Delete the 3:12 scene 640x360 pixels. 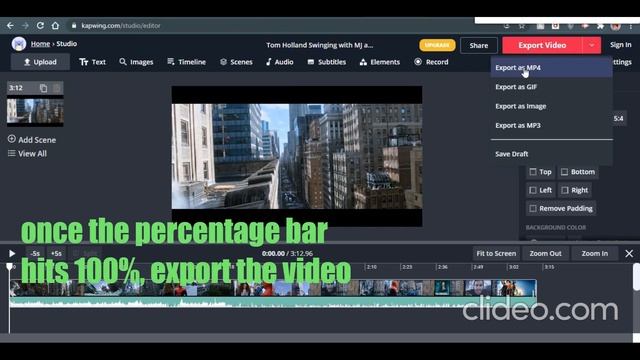click(57, 88)
